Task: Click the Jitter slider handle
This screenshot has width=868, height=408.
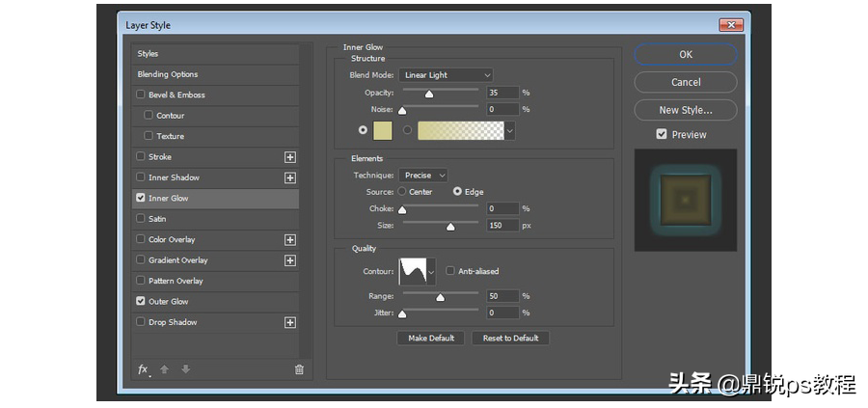Action: tap(402, 314)
